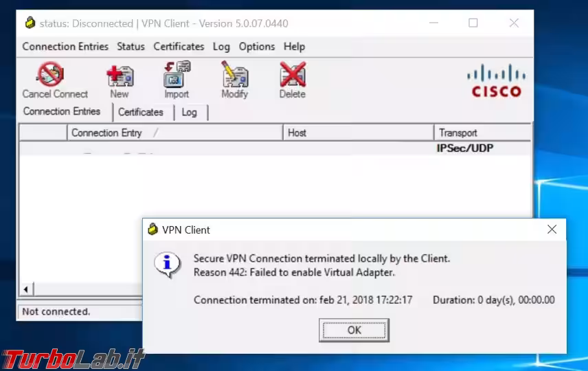Click the info icon in the dialog
Viewport: 588px width, 371px height.
click(x=167, y=264)
